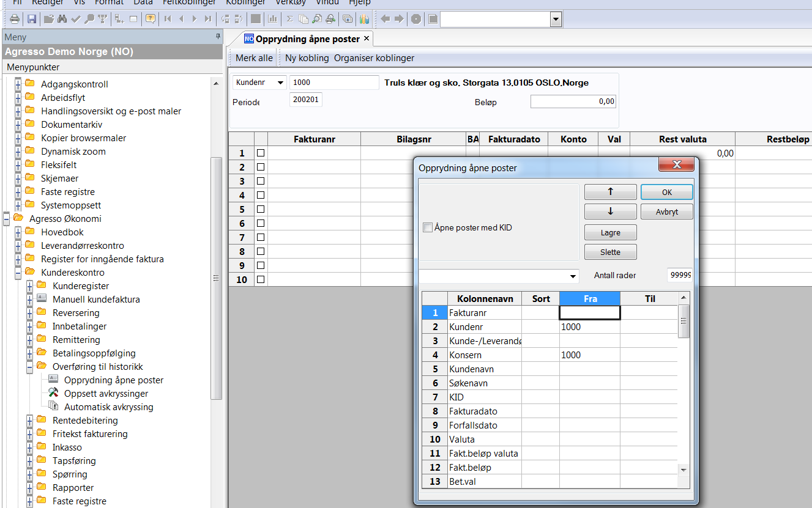812x508 pixels.
Task: Switch to Opprydning åpne poster tab
Action: (x=307, y=39)
